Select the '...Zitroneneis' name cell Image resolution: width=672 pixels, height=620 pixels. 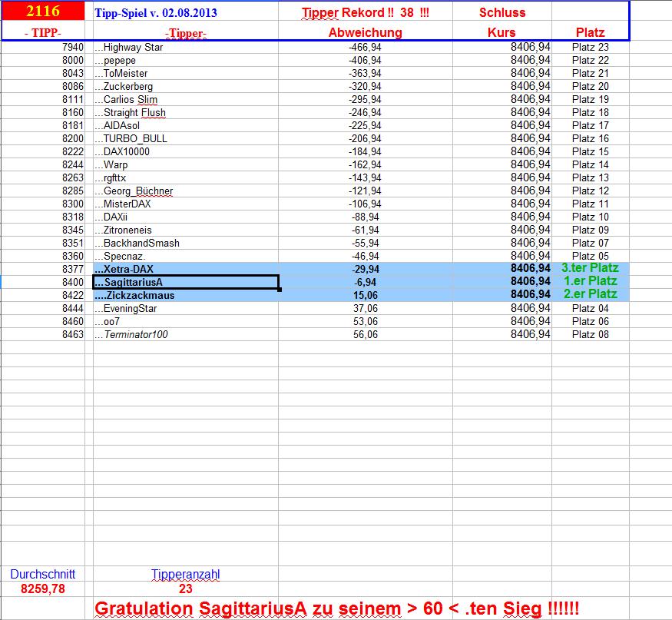(186, 230)
